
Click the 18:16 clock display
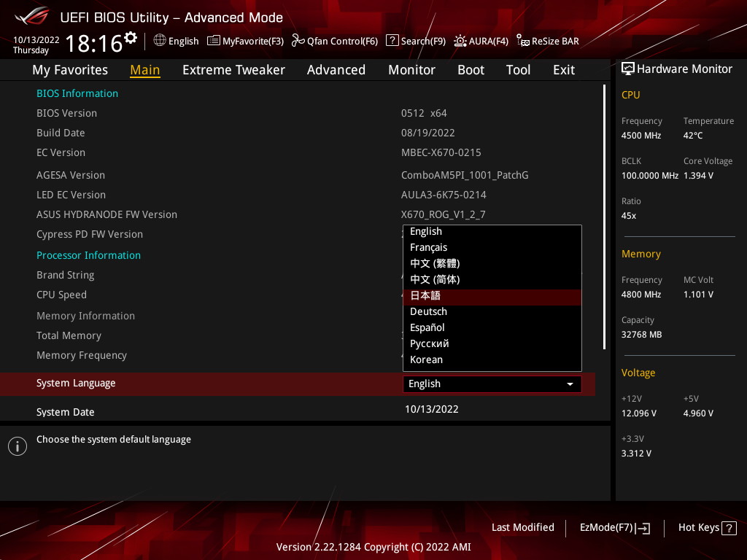tap(94, 44)
